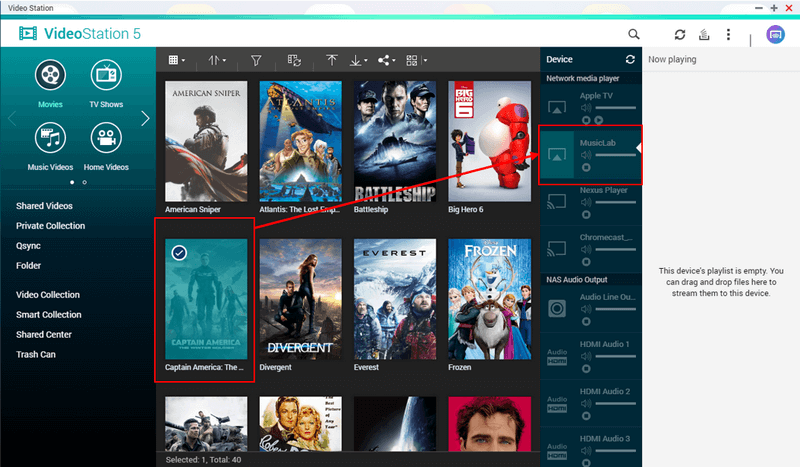This screenshot has height=467, width=800.
Task: Open the background tasks icon in header
Action: [704, 34]
